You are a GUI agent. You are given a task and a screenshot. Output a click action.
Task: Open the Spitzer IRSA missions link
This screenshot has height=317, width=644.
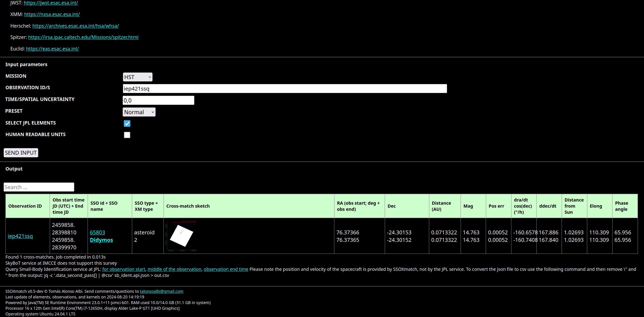click(x=83, y=37)
